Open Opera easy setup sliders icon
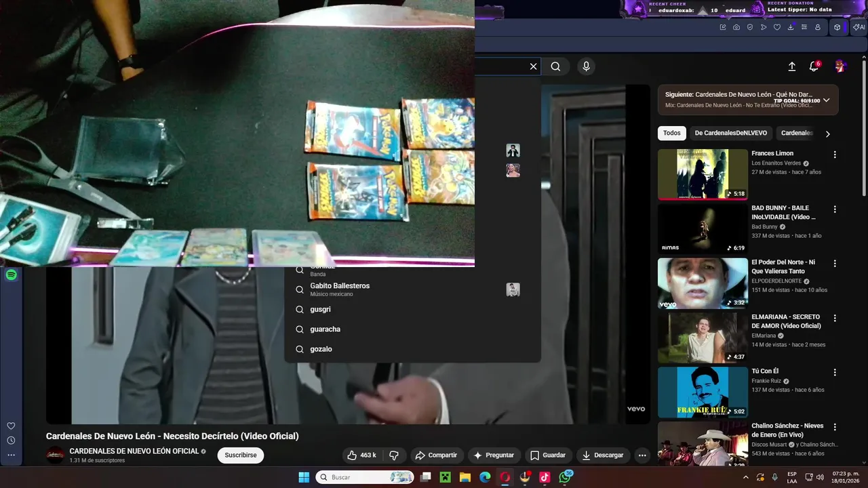Screen dimensions: 868x488 pyautogui.click(x=804, y=27)
